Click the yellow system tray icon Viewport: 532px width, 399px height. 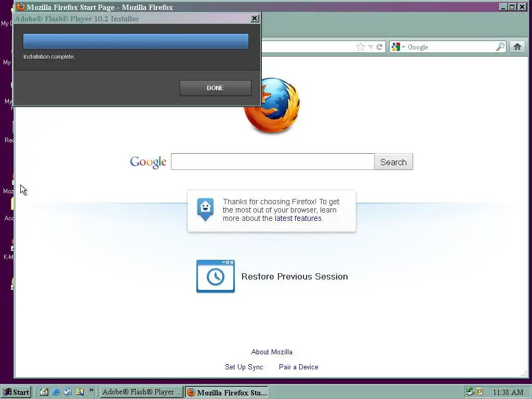[480, 392]
